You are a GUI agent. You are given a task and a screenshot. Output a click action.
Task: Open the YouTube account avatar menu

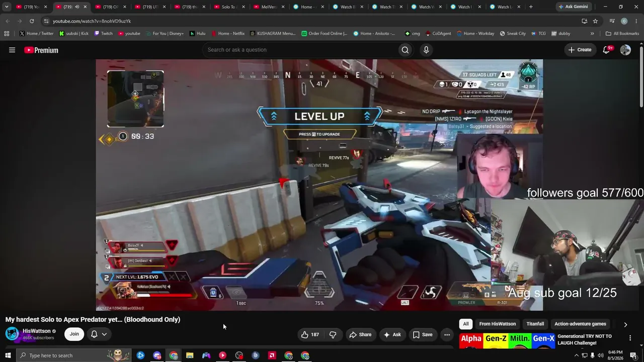pyautogui.click(x=625, y=50)
